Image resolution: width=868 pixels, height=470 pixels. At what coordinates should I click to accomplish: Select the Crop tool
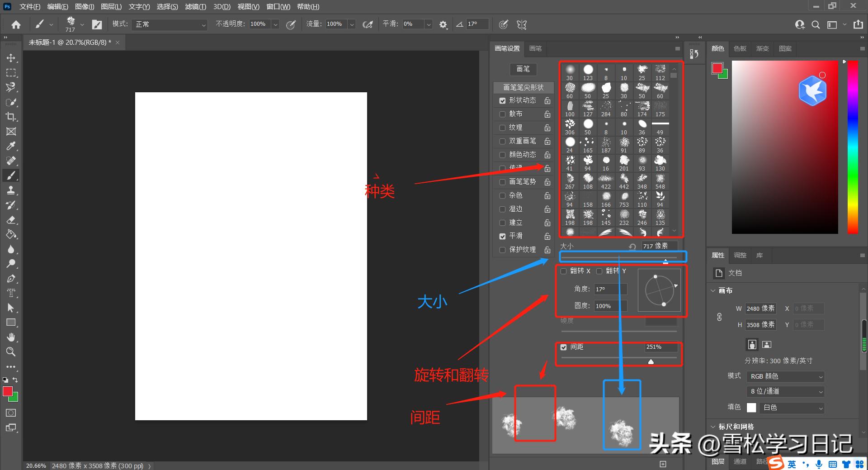pyautogui.click(x=11, y=117)
